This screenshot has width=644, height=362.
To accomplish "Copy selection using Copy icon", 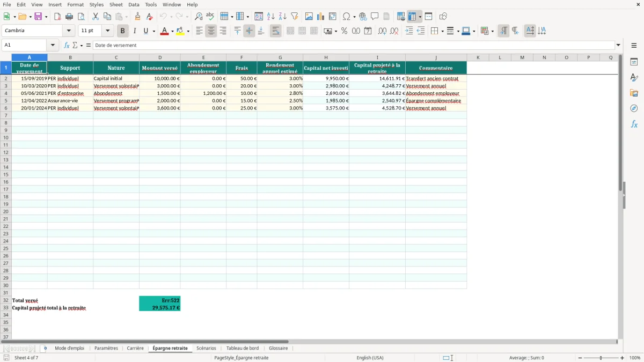I will (107, 17).
